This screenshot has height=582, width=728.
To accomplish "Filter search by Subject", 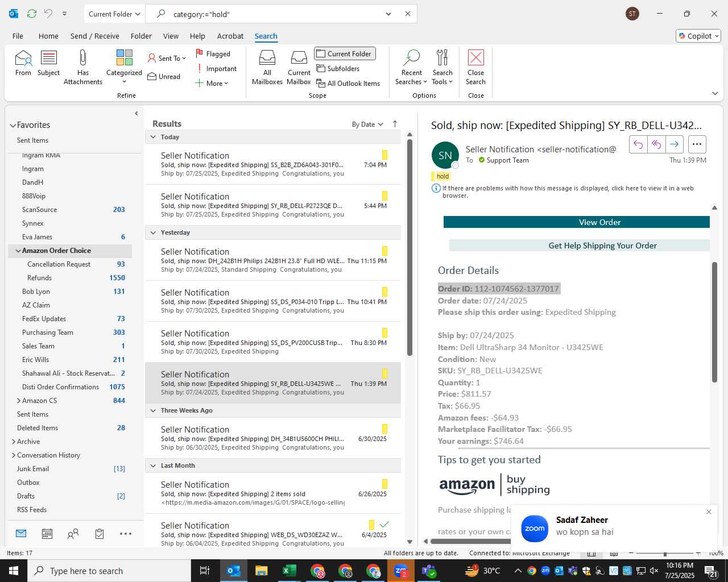I will pos(49,63).
